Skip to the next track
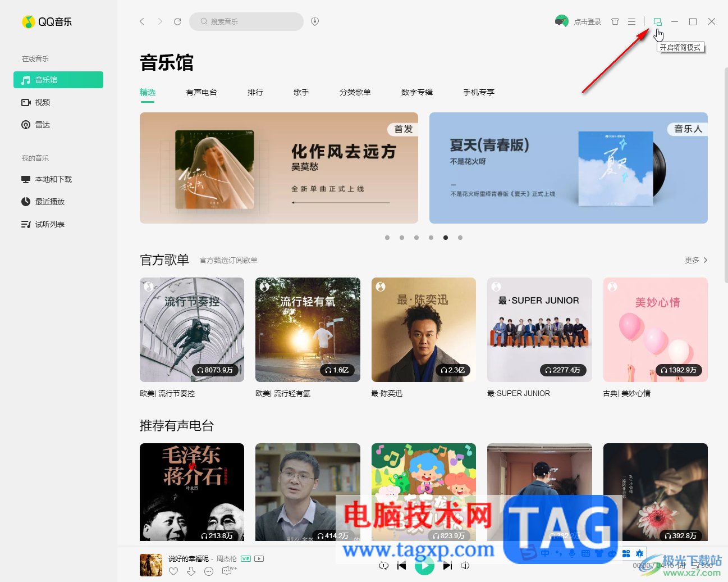The image size is (728, 582). tap(447, 566)
